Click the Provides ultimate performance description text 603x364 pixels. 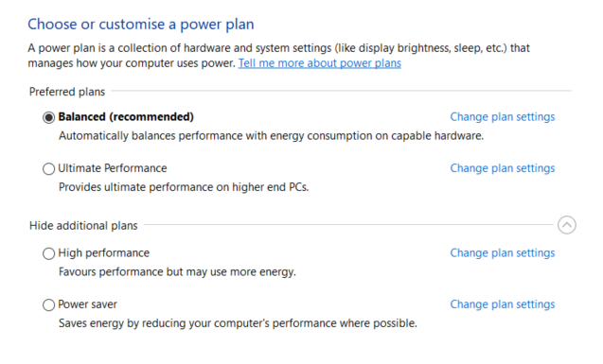point(184,187)
